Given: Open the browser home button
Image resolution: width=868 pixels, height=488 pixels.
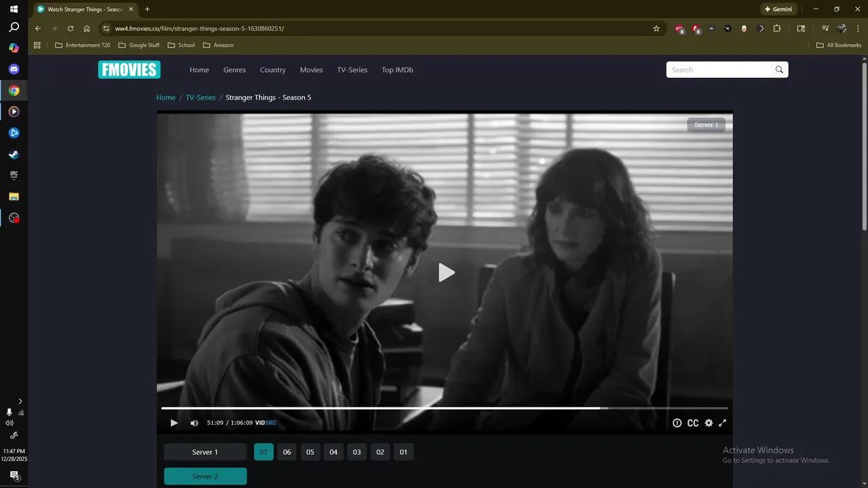Looking at the screenshot, I should [87, 28].
